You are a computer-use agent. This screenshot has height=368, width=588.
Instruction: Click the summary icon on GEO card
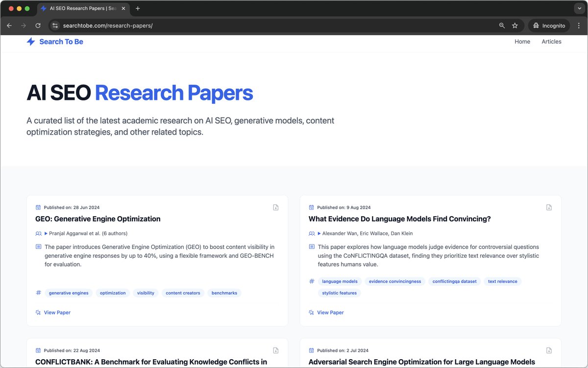click(x=38, y=247)
